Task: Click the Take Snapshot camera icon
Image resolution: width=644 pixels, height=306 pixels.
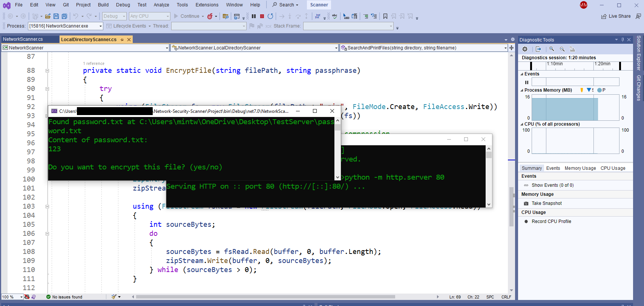Action: click(526, 203)
